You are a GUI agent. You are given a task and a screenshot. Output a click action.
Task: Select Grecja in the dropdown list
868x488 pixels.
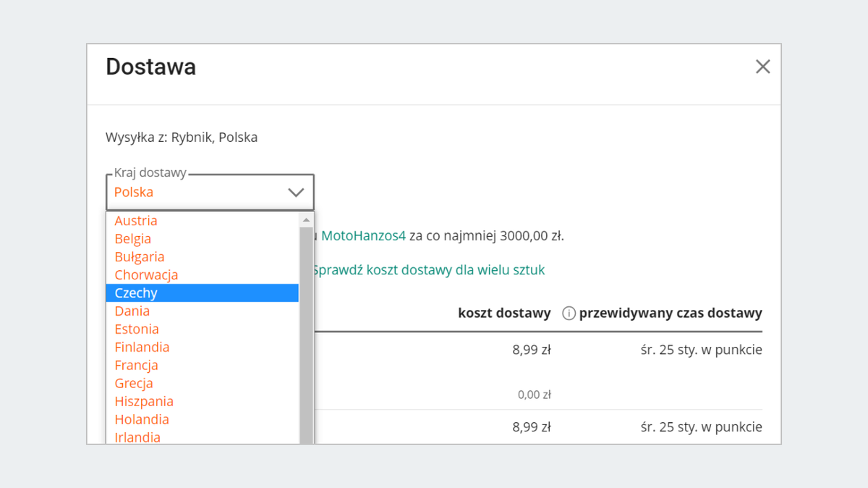(134, 384)
